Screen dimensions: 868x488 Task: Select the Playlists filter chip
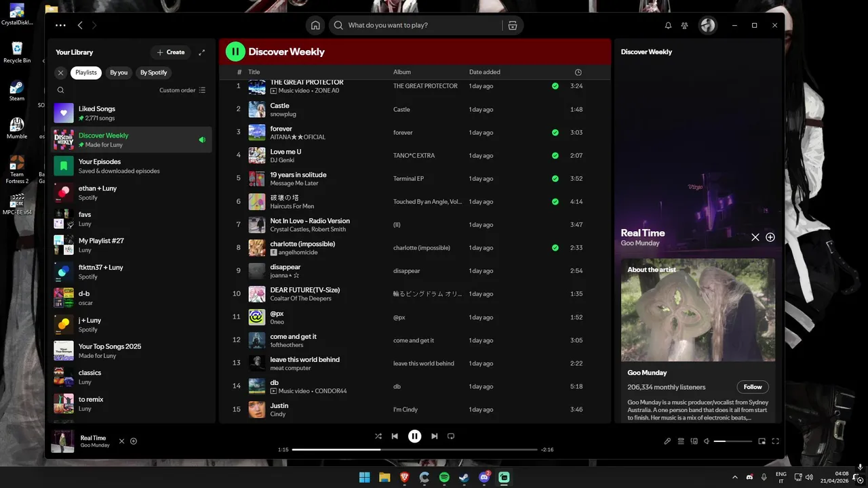pyautogui.click(x=86, y=73)
